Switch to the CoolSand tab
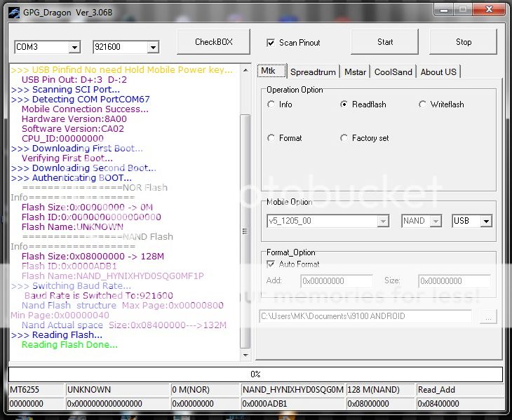Viewport: 512px width, 420px height. tap(393, 72)
